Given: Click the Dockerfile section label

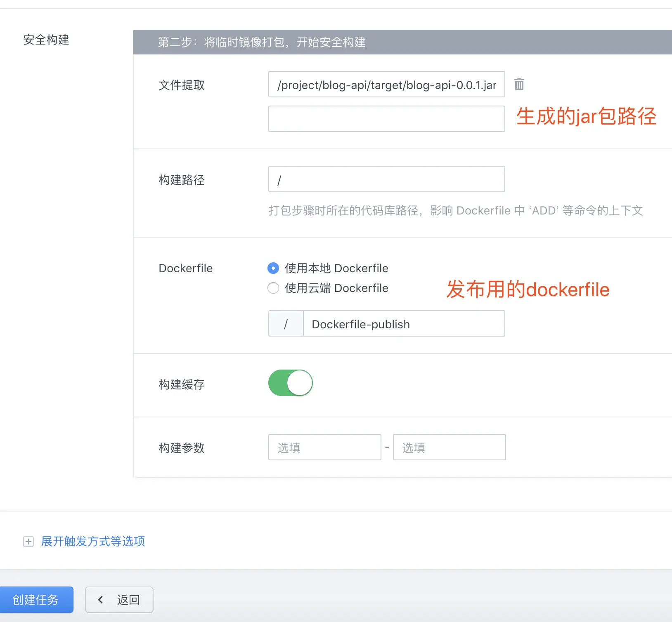Looking at the screenshot, I should (x=185, y=268).
